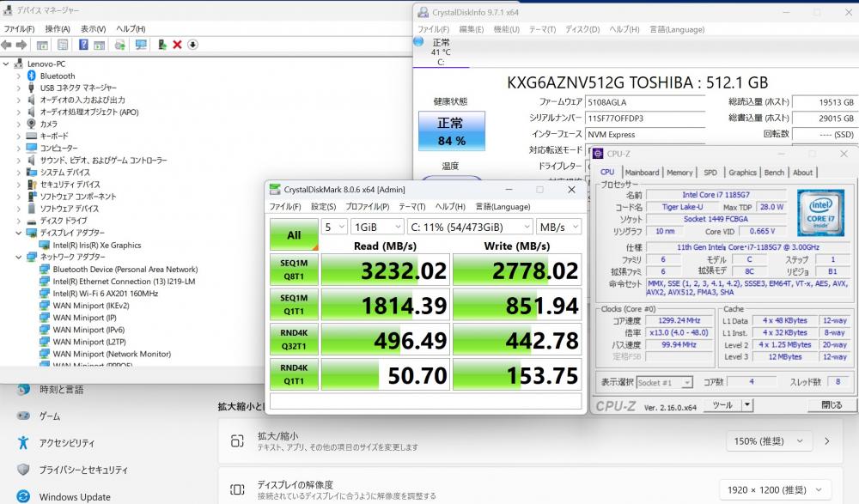Click the CrystalDiskInfo title bar app icon

pyautogui.click(x=423, y=12)
